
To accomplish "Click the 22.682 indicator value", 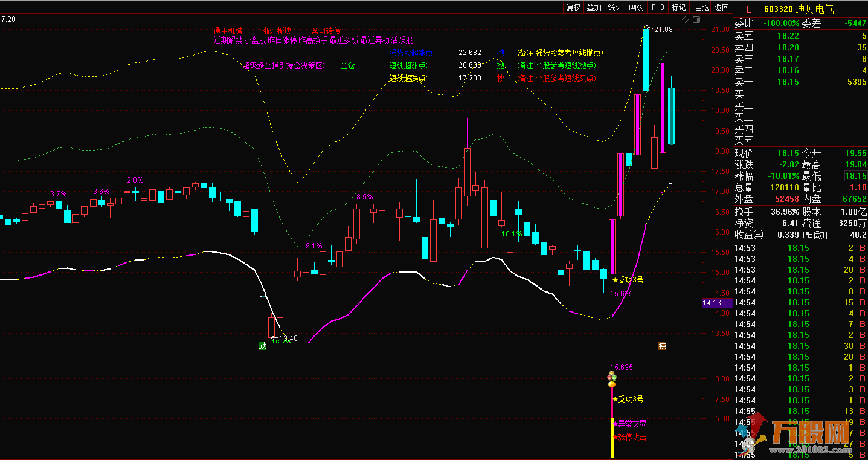I will (470, 53).
